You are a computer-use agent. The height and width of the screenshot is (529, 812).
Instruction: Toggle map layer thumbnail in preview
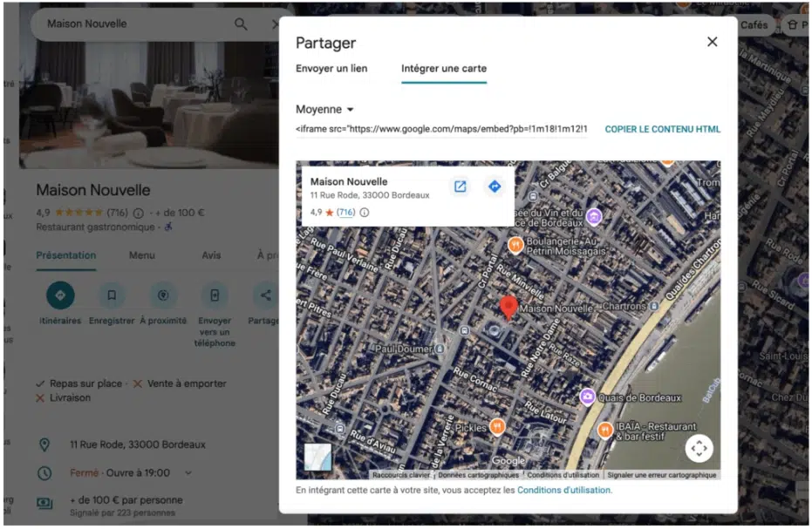pyautogui.click(x=317, y=457)
